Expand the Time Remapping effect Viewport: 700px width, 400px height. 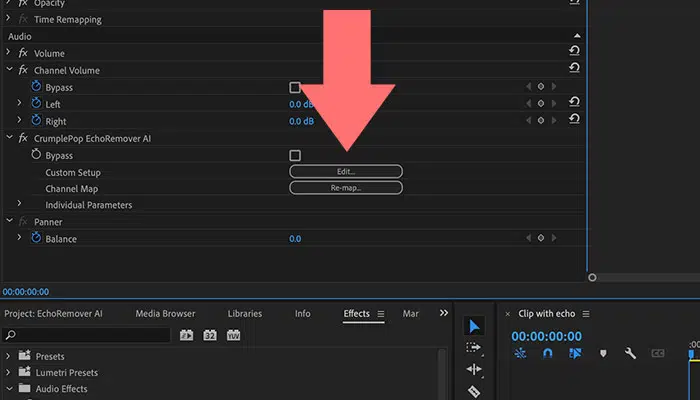8,18
